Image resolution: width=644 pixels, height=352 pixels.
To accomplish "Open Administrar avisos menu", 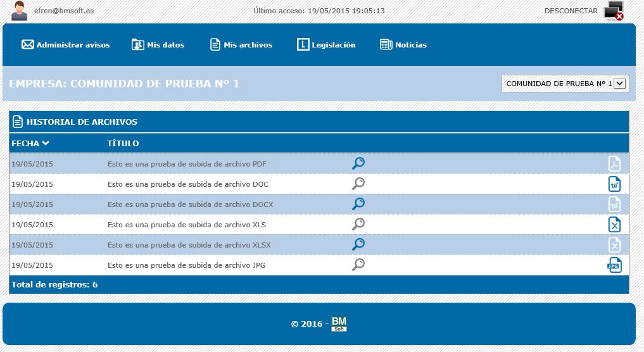I will (66, 45).
